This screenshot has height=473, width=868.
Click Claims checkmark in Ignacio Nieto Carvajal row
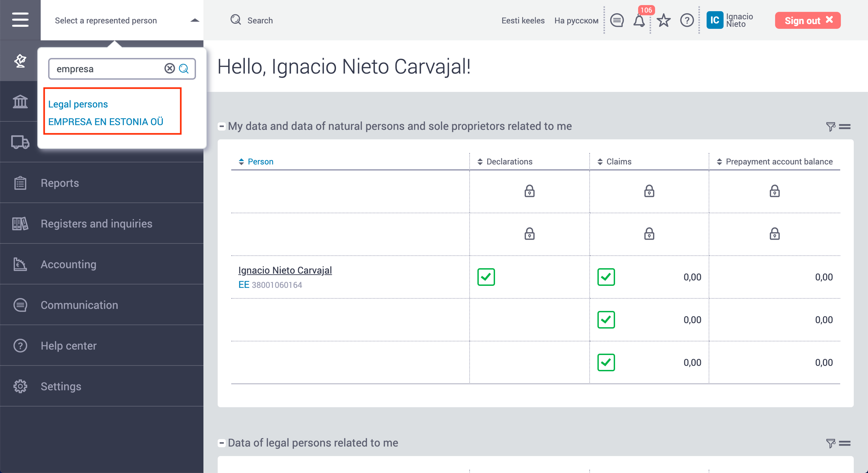click(606, 277)
